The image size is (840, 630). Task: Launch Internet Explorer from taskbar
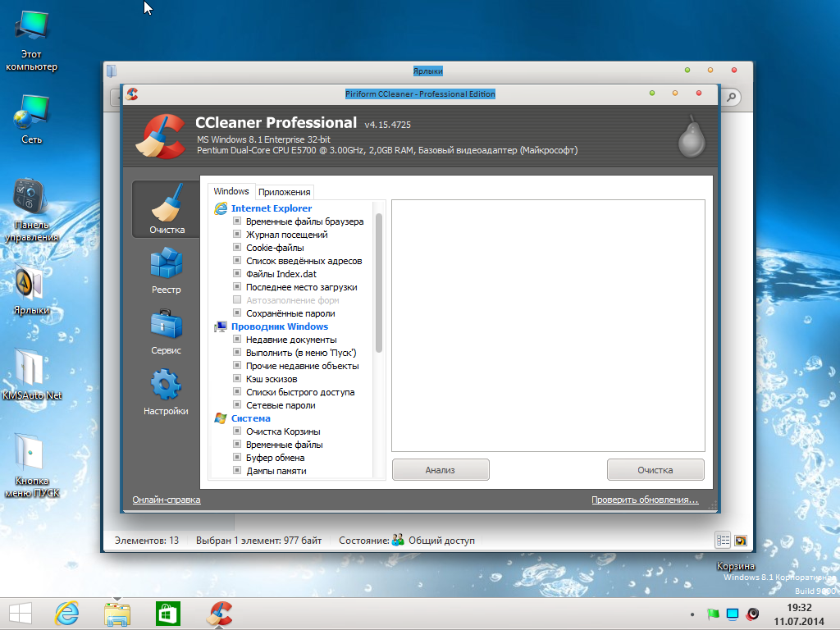(x=67, y=614)
